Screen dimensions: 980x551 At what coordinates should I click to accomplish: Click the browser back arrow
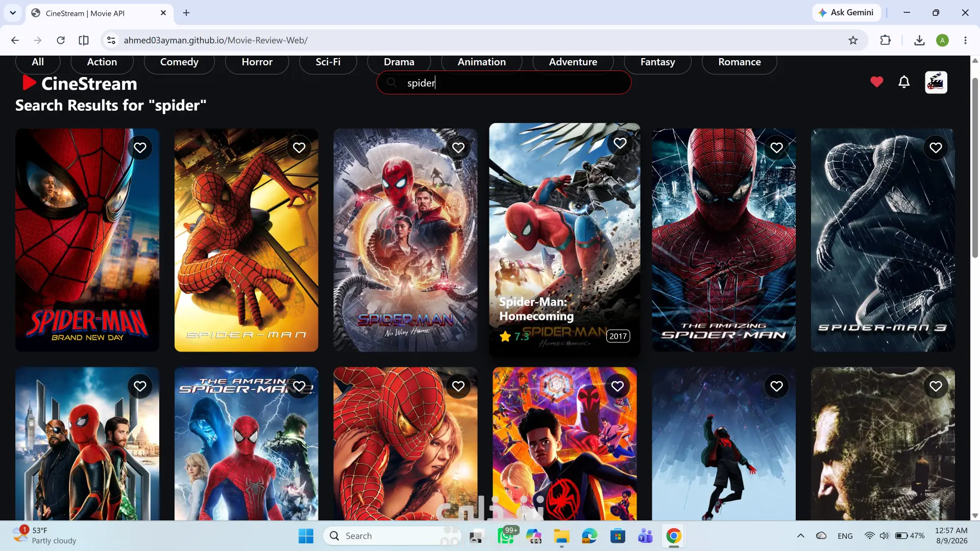[15, 40]
